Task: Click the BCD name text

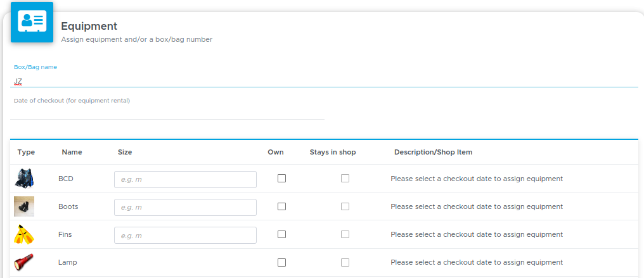Action: click(x=66, y=179)
